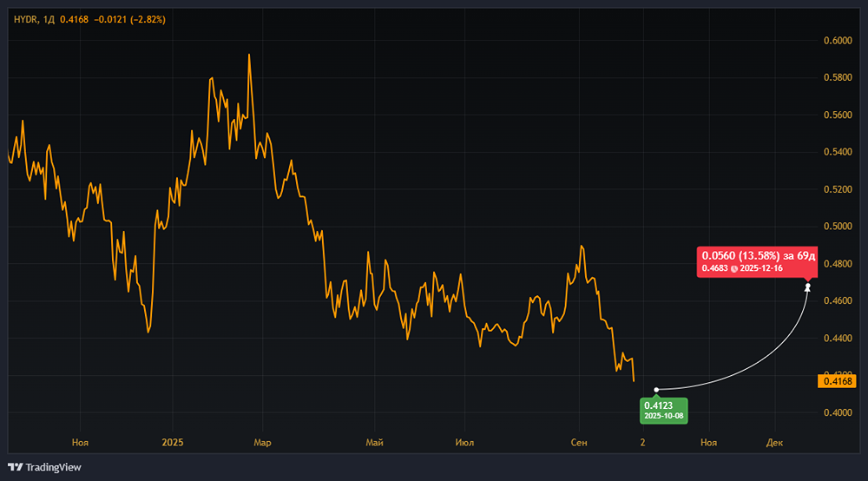Click the orange 0.4168 price tag on the axis
The image size is (868, 481).
click(837, 381)
